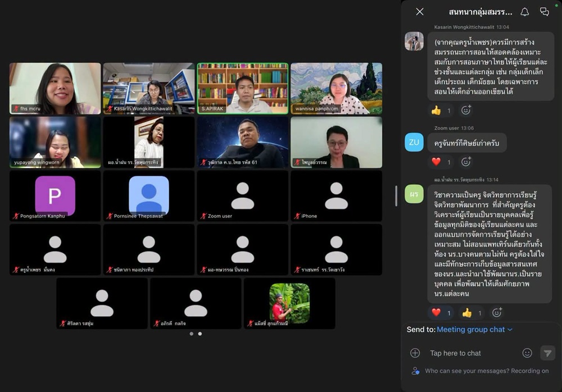Select the วุฒิกาล ค.บ.ไทย รหัส 61 video tile

(243, 142)
